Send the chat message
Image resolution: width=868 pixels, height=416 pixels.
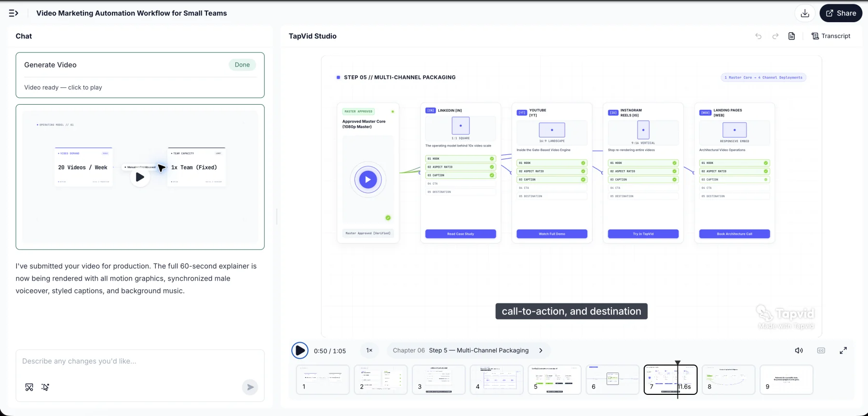[250, 387]
